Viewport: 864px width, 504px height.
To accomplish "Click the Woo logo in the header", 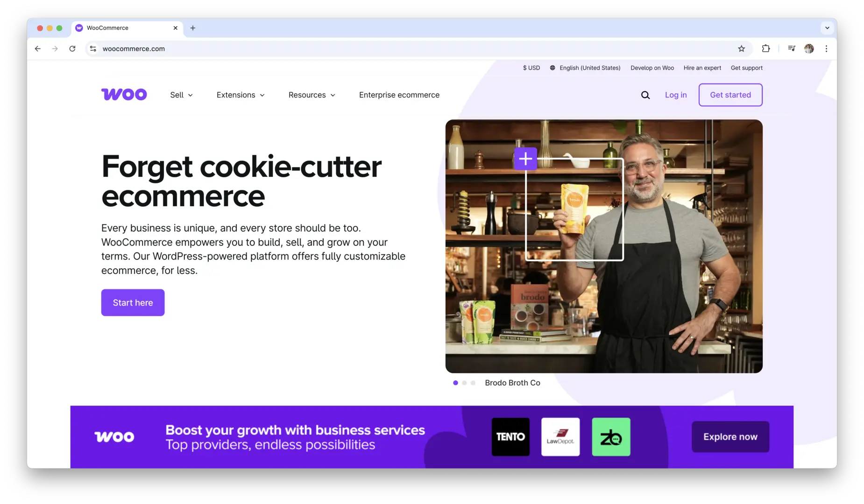I will (x=124, y=95).
